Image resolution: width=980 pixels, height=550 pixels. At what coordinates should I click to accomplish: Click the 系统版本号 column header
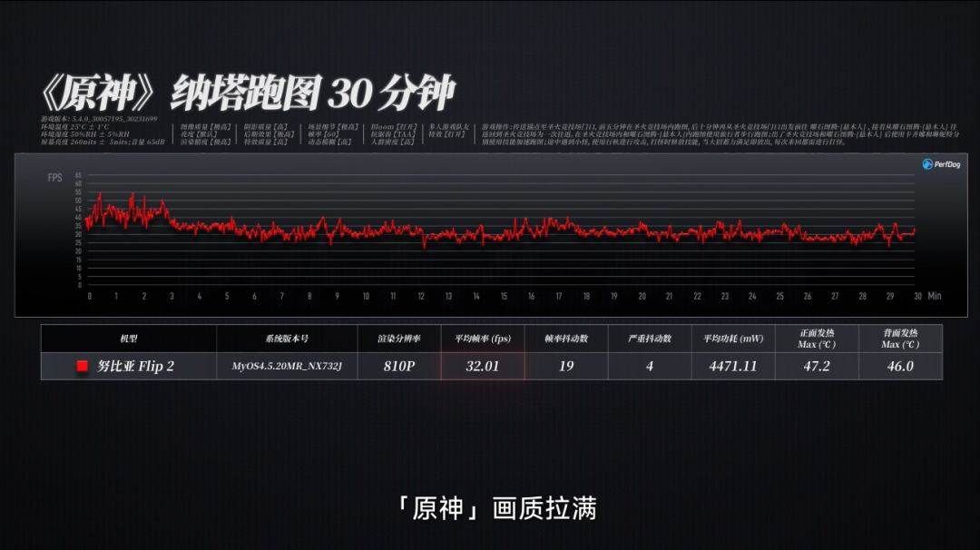tap(287, 339)
